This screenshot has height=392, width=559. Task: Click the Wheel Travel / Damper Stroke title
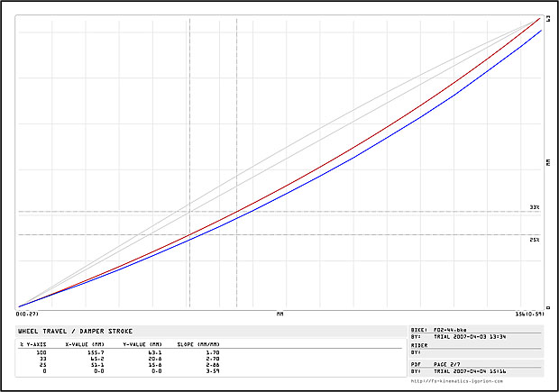pyautogui.click(x=67, y=332)
